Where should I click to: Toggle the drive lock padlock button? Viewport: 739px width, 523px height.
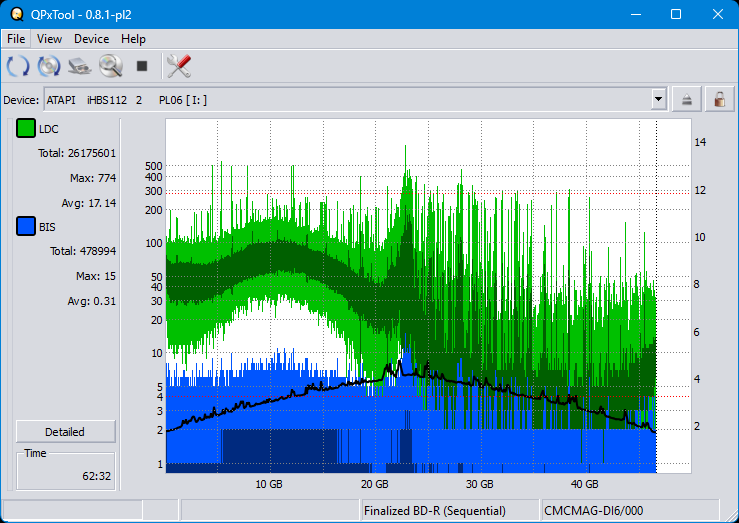pos(718,99)
